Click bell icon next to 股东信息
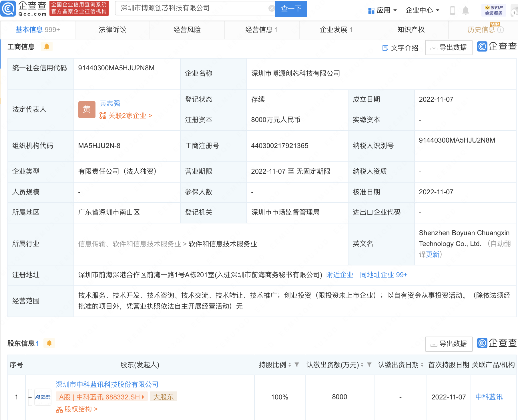Viewport: 518px width, 420px height. click(x=49, y=343)
